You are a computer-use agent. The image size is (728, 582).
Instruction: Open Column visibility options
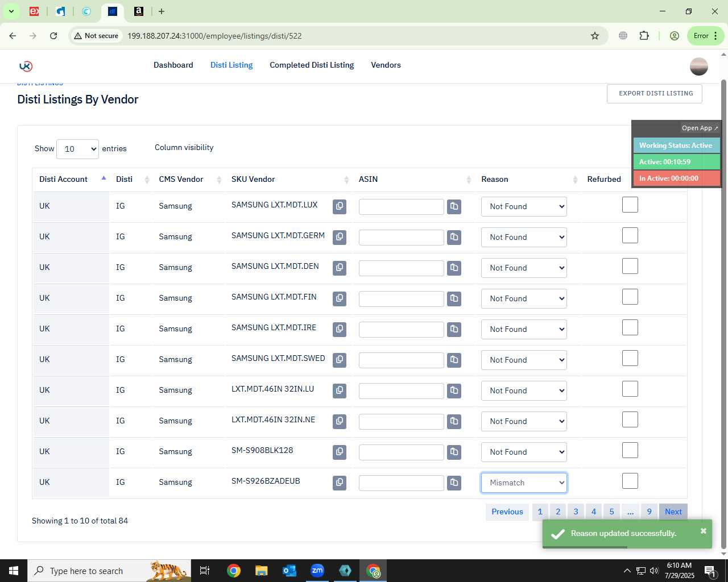[x=184, y=147]
